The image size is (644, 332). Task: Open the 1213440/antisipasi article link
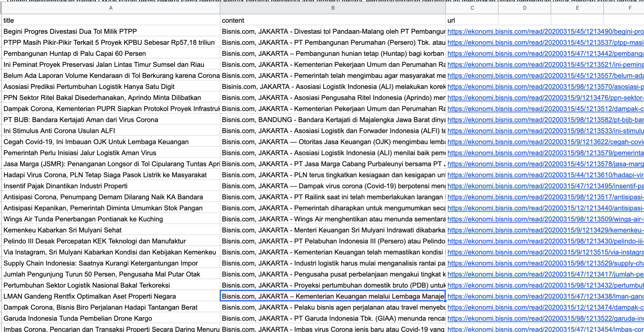coord(546,208)
